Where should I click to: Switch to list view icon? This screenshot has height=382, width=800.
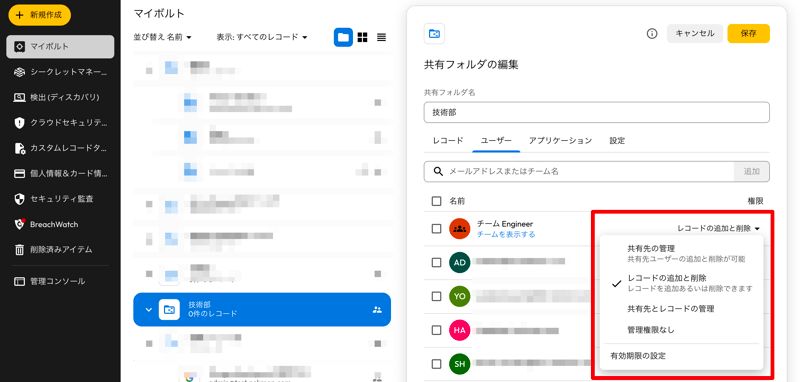point(382,37)
